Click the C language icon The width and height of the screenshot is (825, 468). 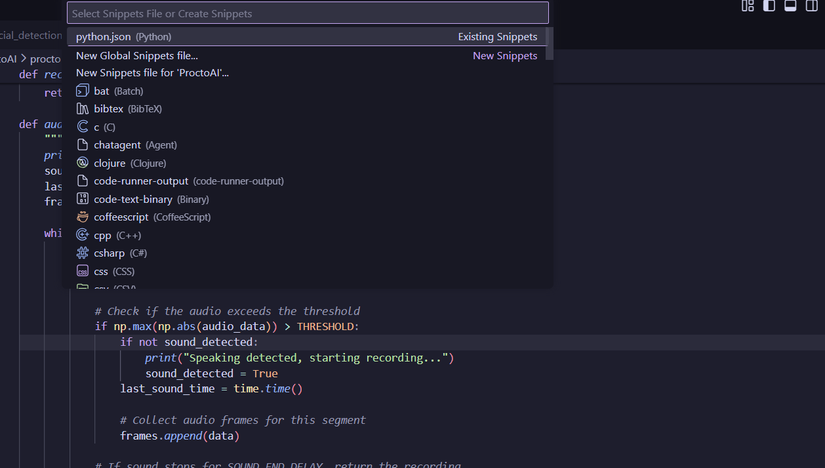(x=82, y=126)
